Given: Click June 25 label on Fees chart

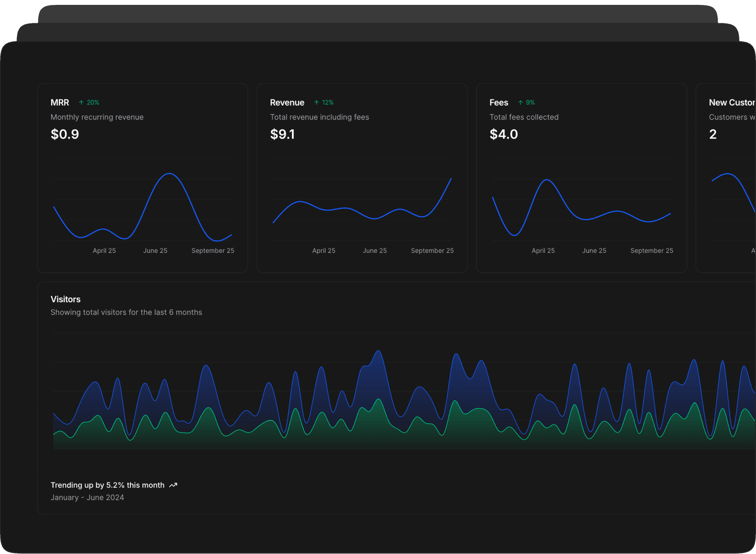Looking at the screenshot, I should click(x=594, y=250).
